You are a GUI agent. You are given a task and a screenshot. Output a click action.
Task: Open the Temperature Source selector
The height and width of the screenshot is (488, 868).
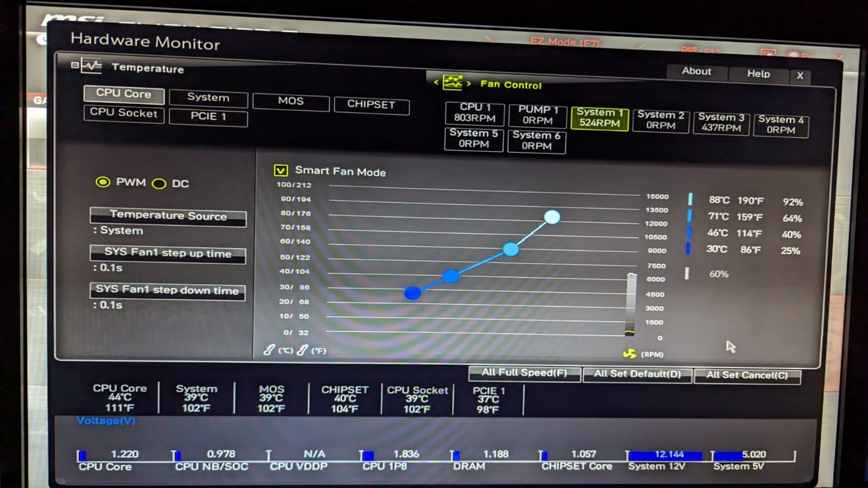coord(168,216)
